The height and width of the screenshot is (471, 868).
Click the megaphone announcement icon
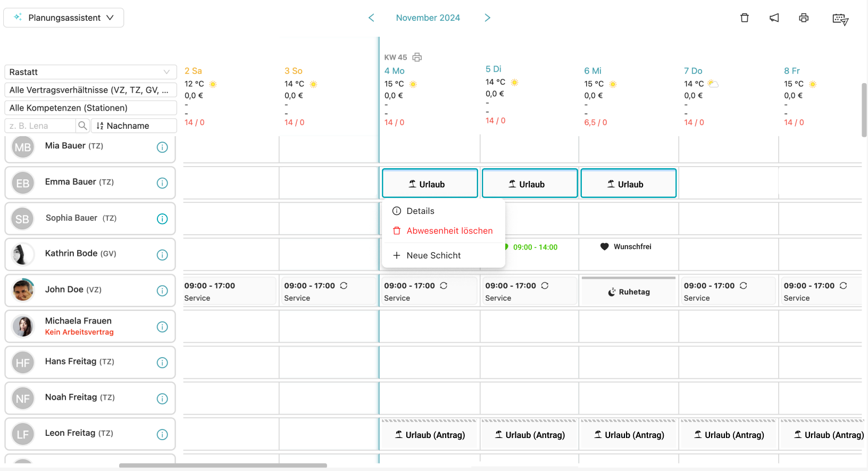click(774, 18)
